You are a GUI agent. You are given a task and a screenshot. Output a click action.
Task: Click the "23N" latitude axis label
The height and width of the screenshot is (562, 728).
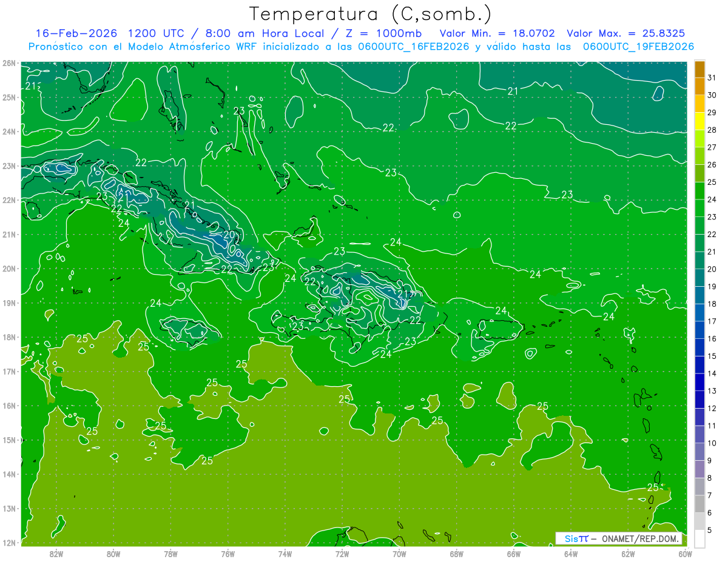[9, 166]
